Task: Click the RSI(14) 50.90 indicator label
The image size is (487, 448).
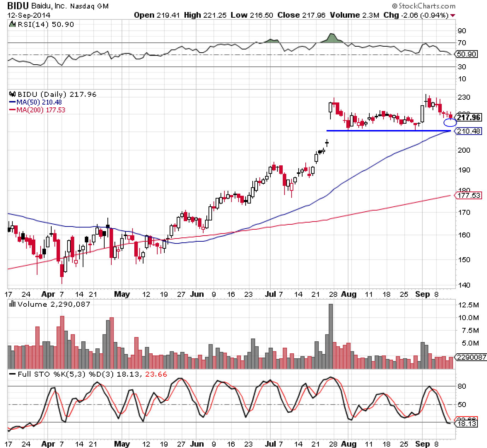Action: point(46,24)
